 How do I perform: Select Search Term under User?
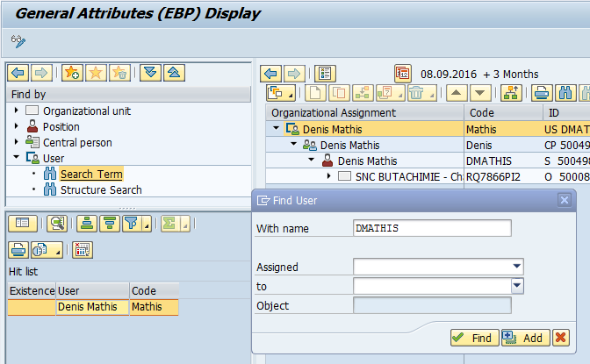coord(91,174)
